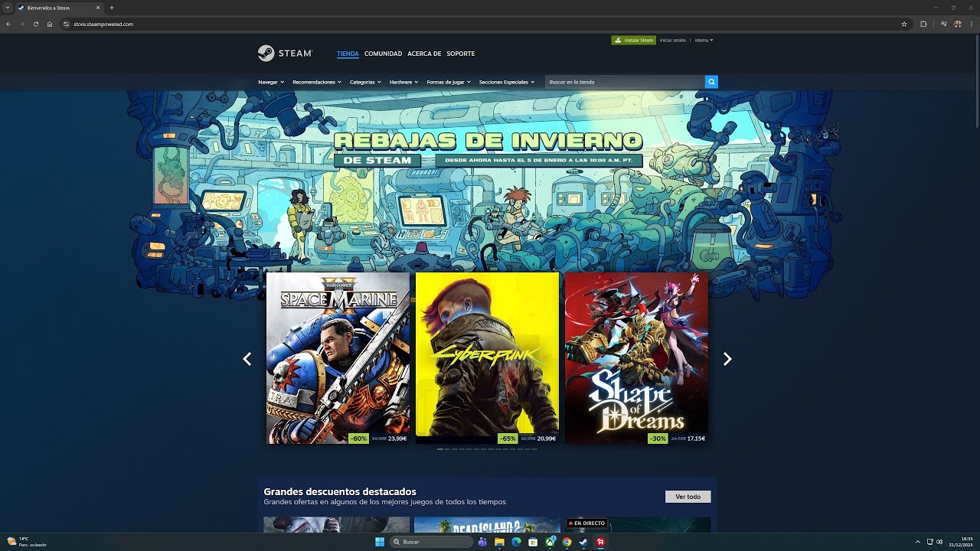Advance the featured carousel with right arrow

pos(727,359)
